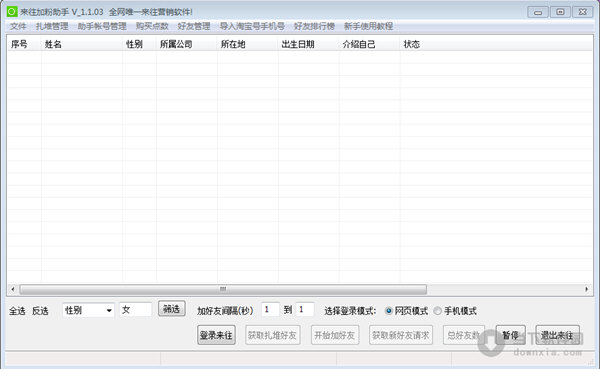Sort by 序号 column header
The width and height of the screenshot is (600, 369).
[x=24, y=44]
